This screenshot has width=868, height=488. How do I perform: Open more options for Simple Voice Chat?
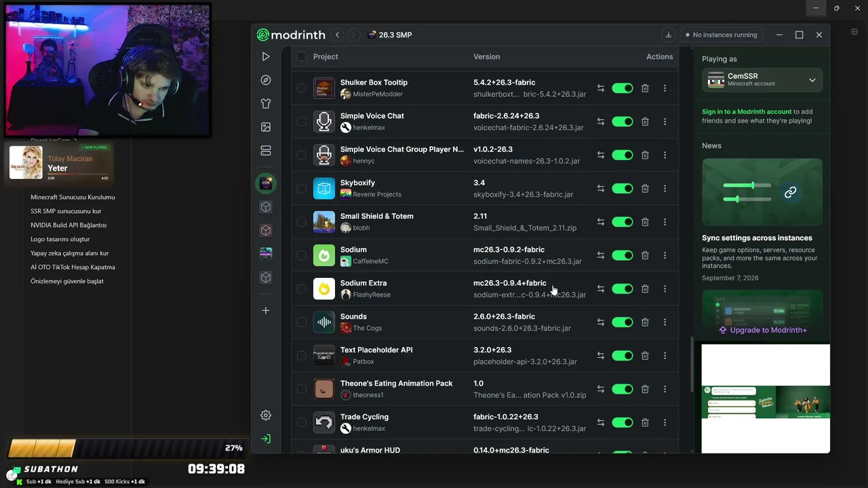pos(665,122)
